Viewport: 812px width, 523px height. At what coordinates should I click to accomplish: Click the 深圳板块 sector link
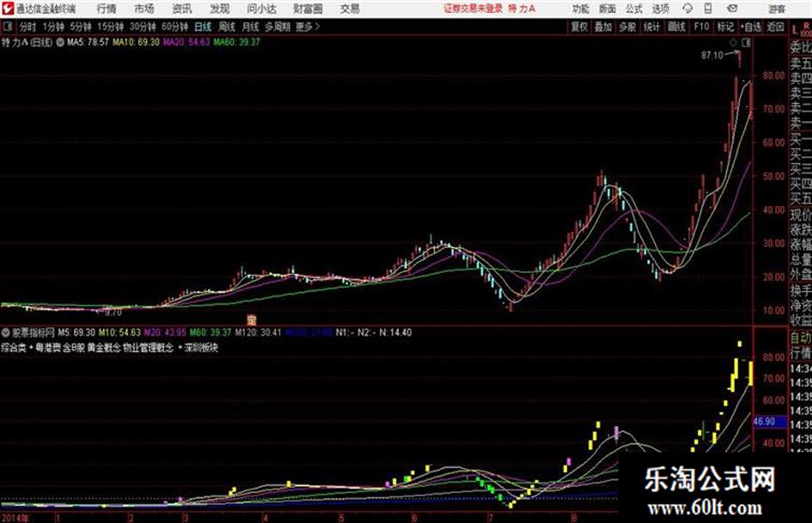201,348
